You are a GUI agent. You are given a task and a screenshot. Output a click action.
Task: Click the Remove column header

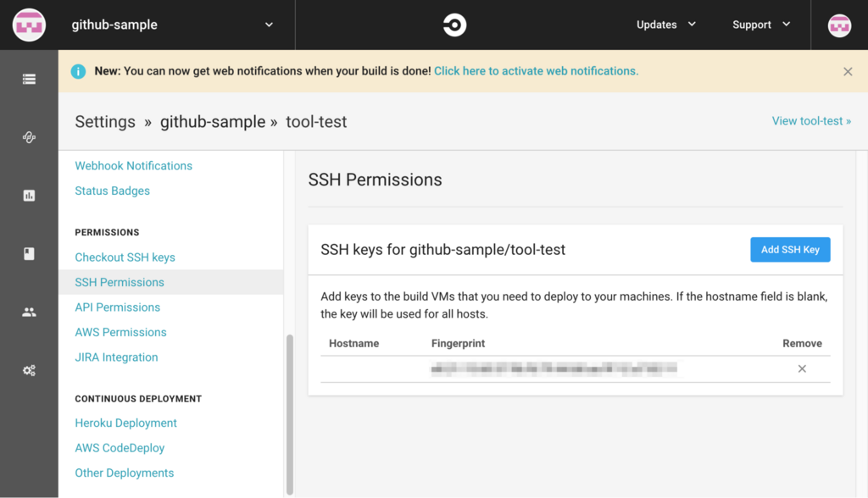[x=802, y=343]
